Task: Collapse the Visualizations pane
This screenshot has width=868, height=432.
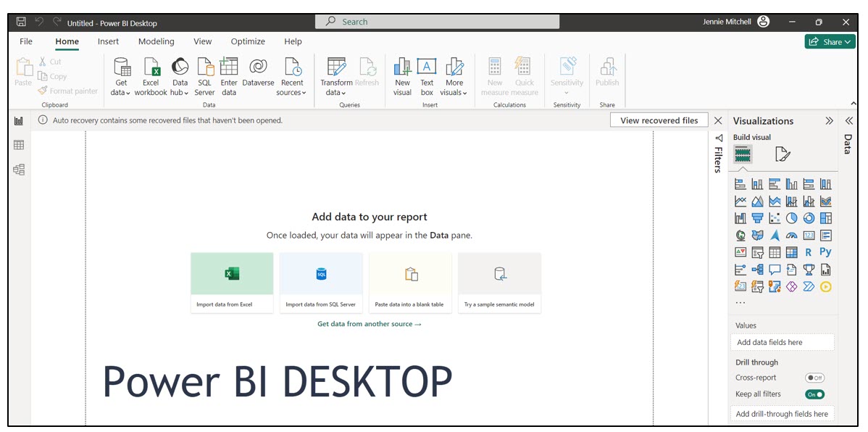Action: click(x=829, y=121)
